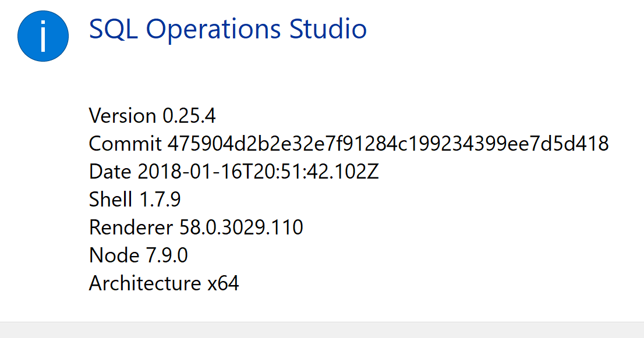Click the Renderer version line
The image size is (644, 338).
[195, 227]
